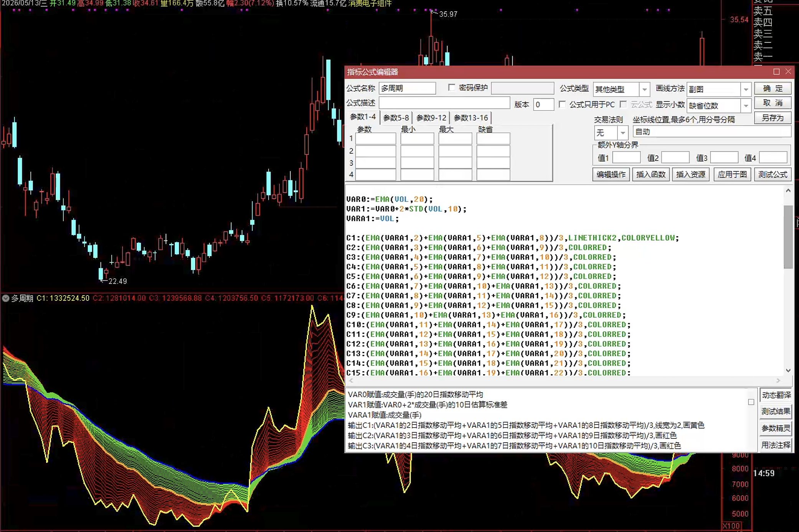
Task: Open the 用法注释 panel
Action: (x=776, y=445)
